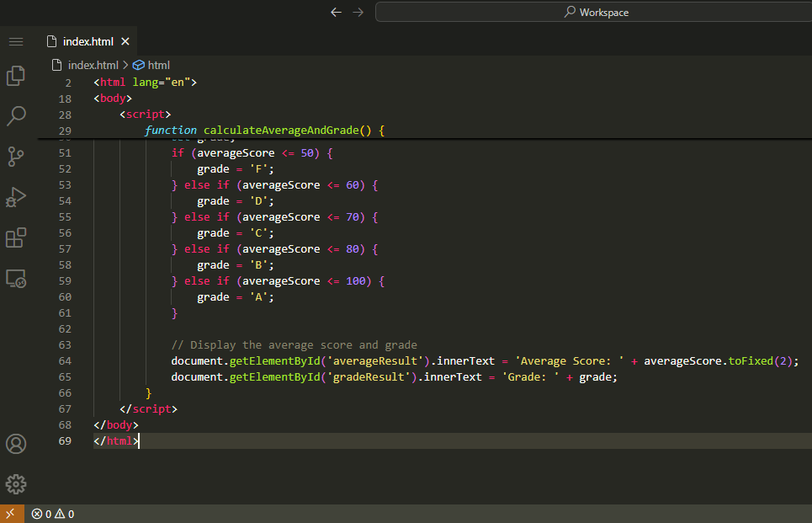Open the Extensions view

pos(16,237)
